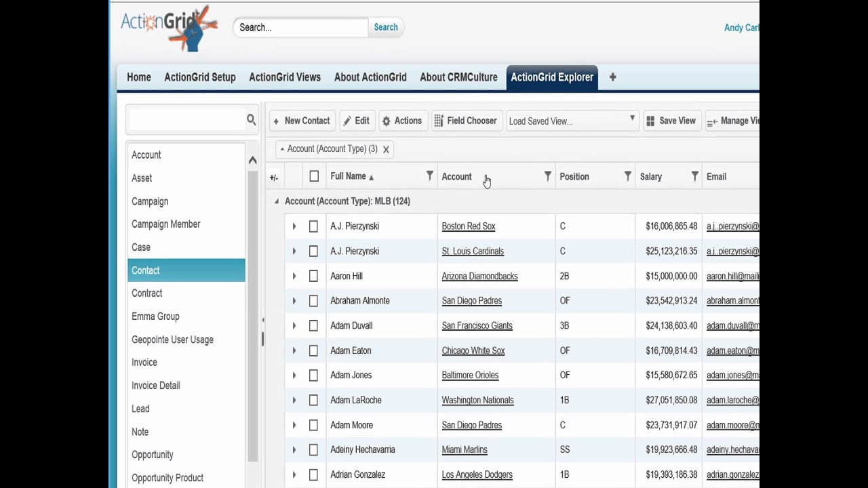Open the Actions menu button
Image resolution: width=868 pixels, height=488 pixels.
pos(402,121)
